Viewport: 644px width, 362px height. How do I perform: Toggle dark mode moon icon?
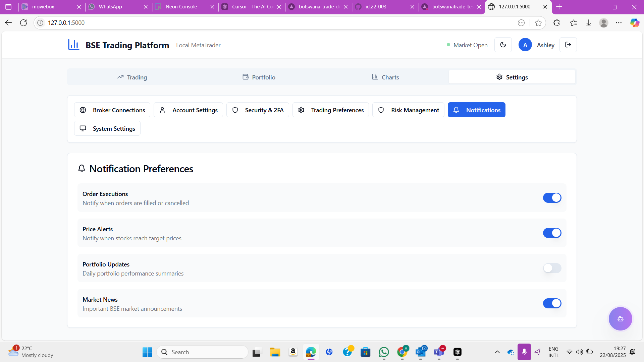click(503, 45)
